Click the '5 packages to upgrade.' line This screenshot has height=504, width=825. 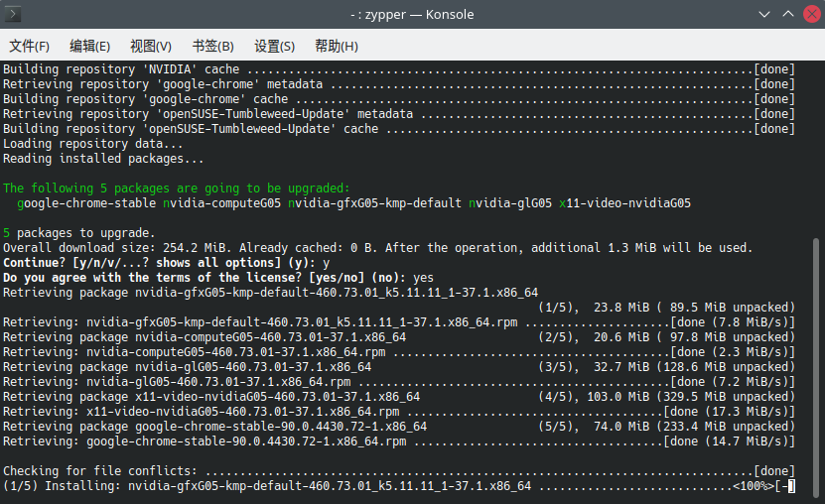pos(78,233)
